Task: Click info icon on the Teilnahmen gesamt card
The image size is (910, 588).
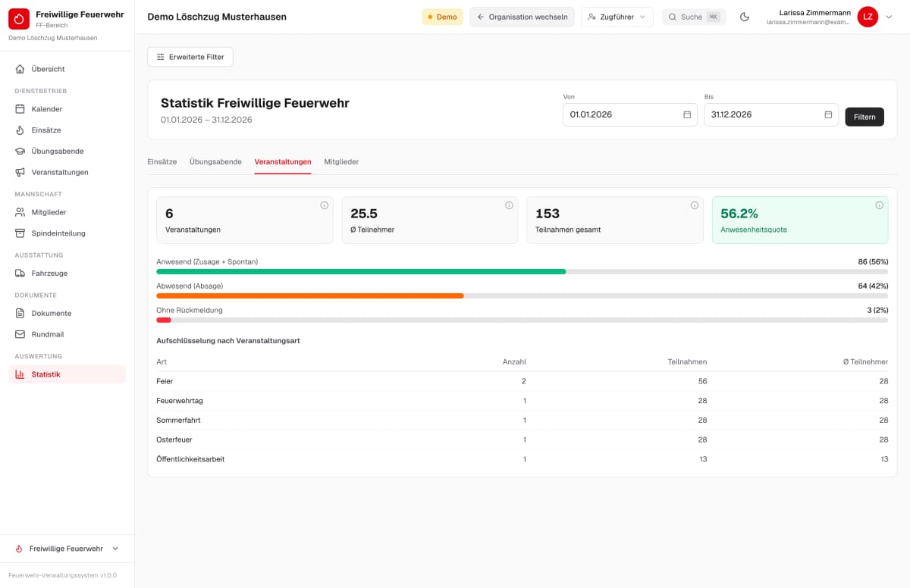Action: [x=694, y=205]
